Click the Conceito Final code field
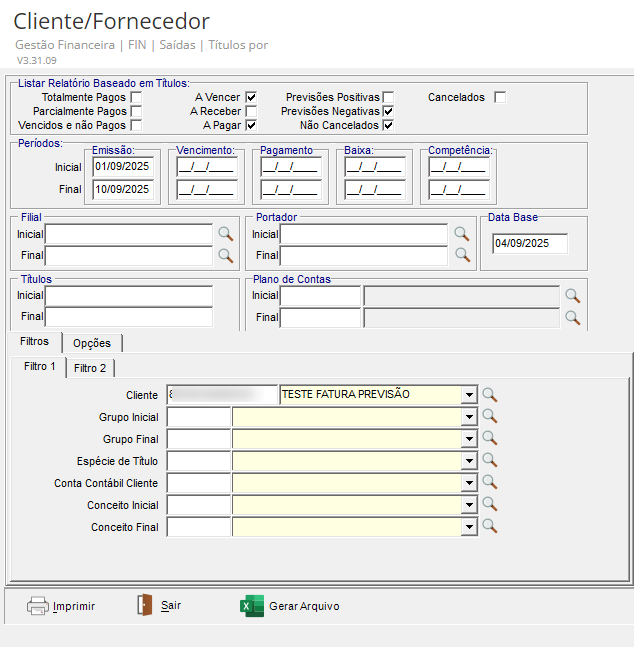 [199, 527]
